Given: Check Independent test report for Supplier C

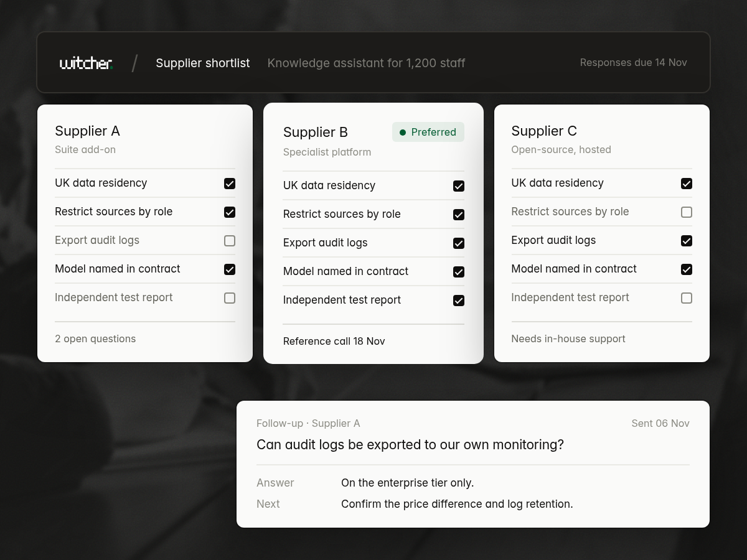Looking at the screenshot, I should [x=687, y=298].
